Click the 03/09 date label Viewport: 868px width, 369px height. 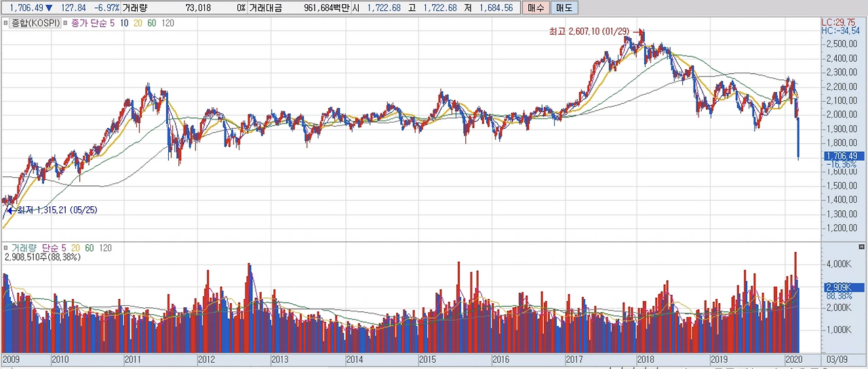click(x=837, y=359)
